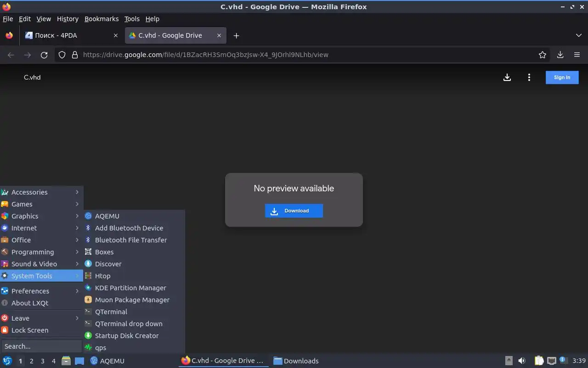Switch to virtual desktop 4

point(54,361)
